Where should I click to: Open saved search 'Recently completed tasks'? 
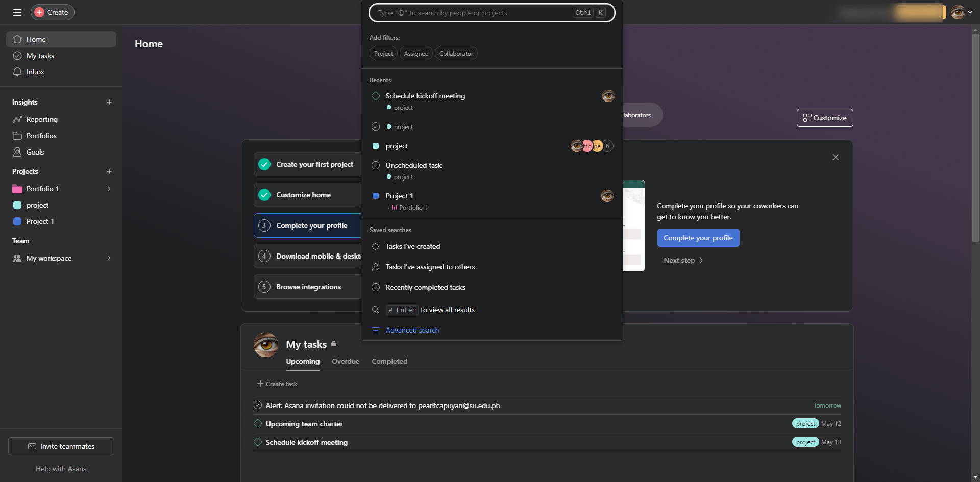[492, 287]
